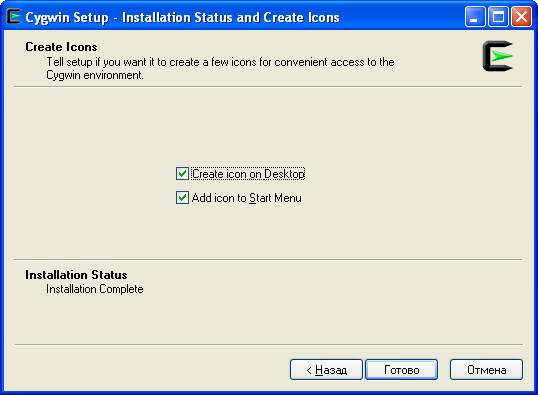Cancel setup with the Отмена button
This screenshot has width=538, height=395.
pyautogui.click(x=487, y=370)
